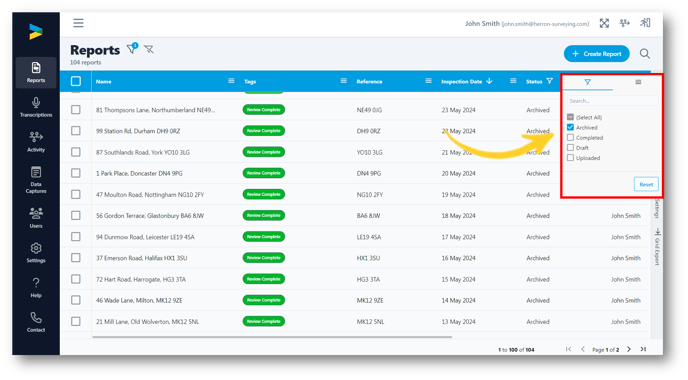Click the app logo in sidebar
688x380 pixels.
coord(36,32)
